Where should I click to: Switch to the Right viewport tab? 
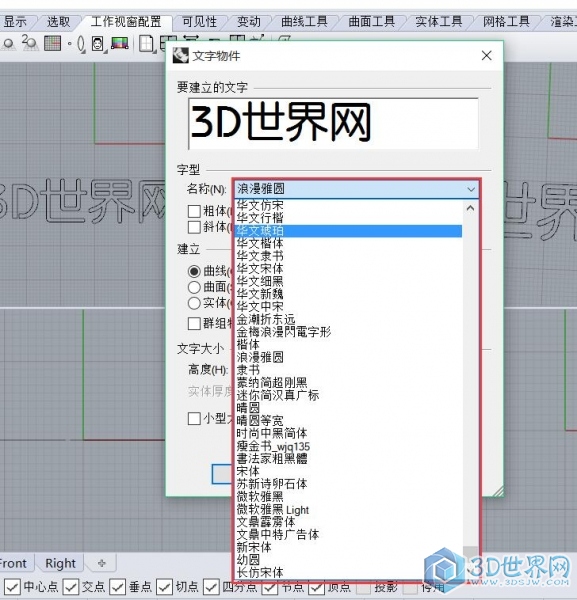tap(60, 563)
